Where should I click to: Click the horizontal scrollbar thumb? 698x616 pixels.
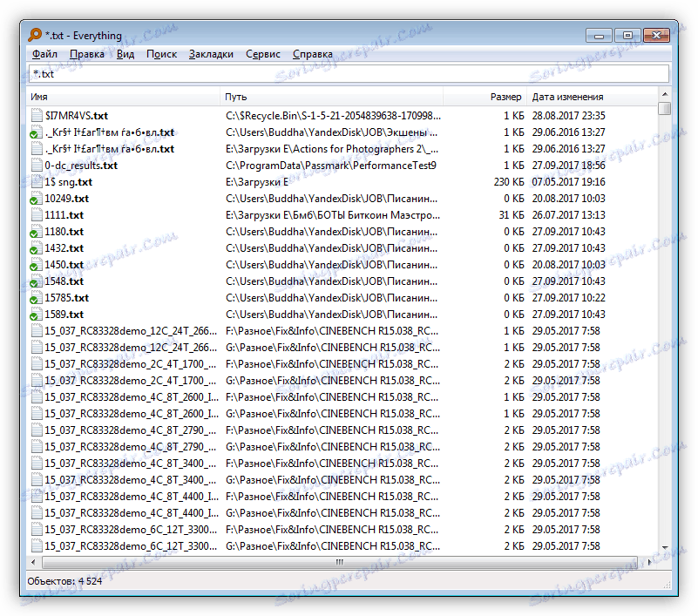(340, 562)
